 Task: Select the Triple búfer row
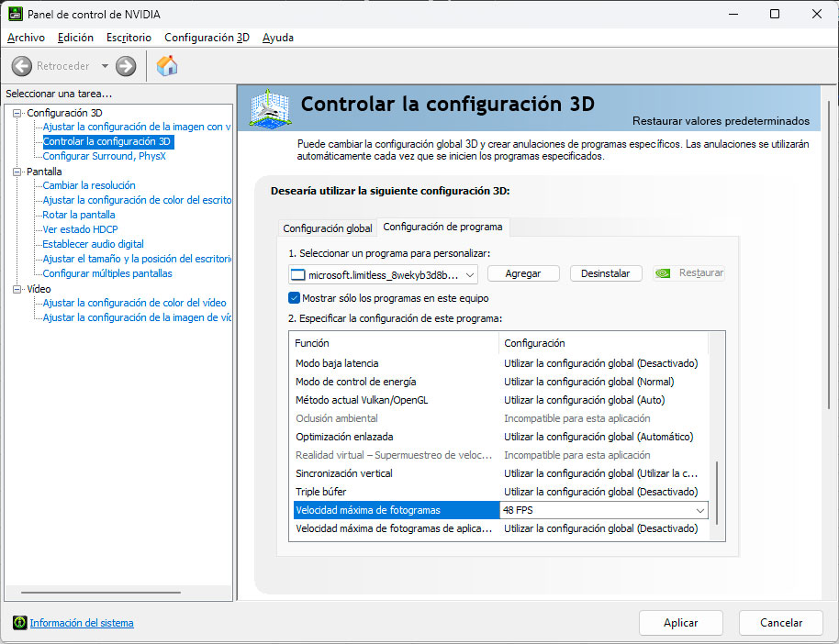point(500,492)
